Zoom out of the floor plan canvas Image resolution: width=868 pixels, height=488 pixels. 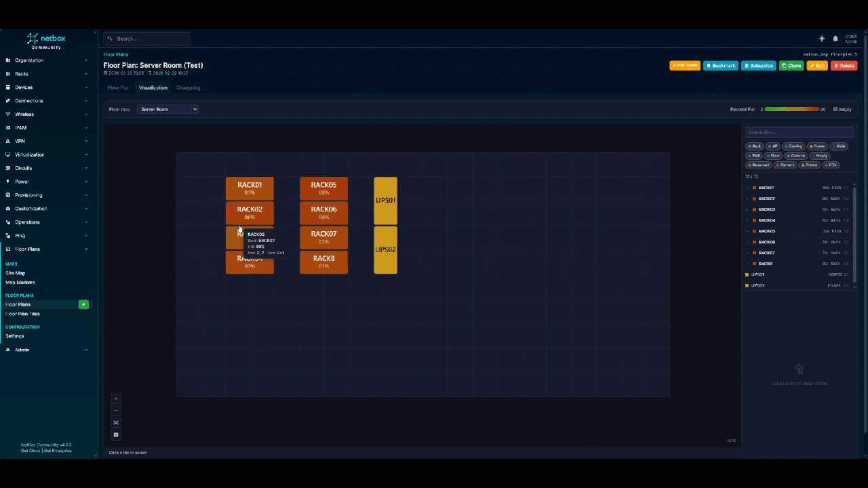[x=116, y=411]
